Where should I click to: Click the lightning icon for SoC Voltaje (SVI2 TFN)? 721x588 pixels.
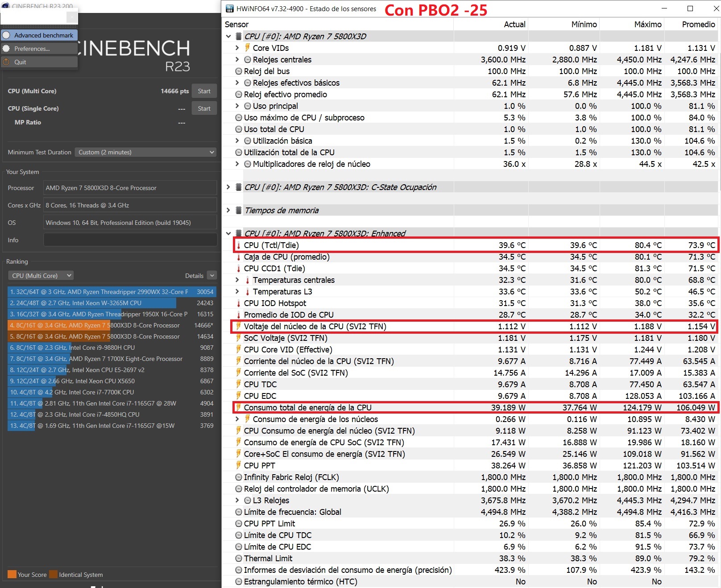pos(239,338)
